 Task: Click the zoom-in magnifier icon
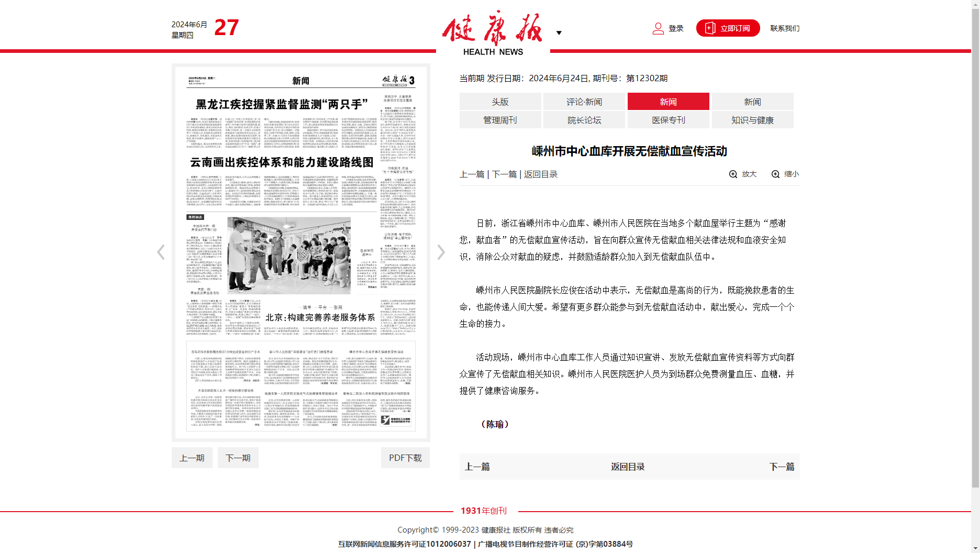click(x=733, y=174)
